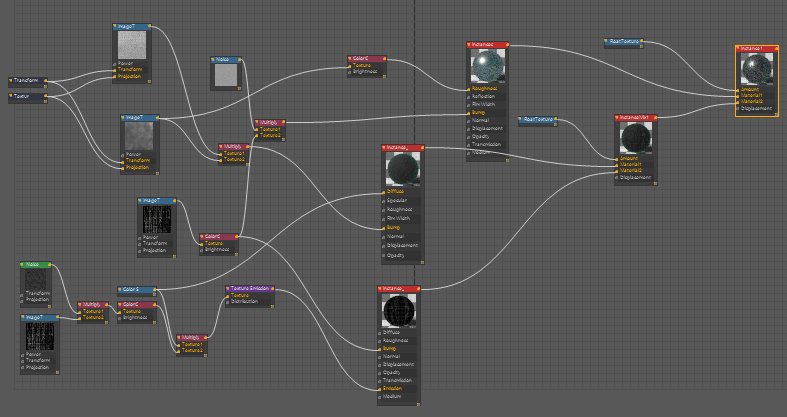The image size is (787, 417).
Task: Click output port of FloatTexture feeding Instance1
Action: click(642, 41)
